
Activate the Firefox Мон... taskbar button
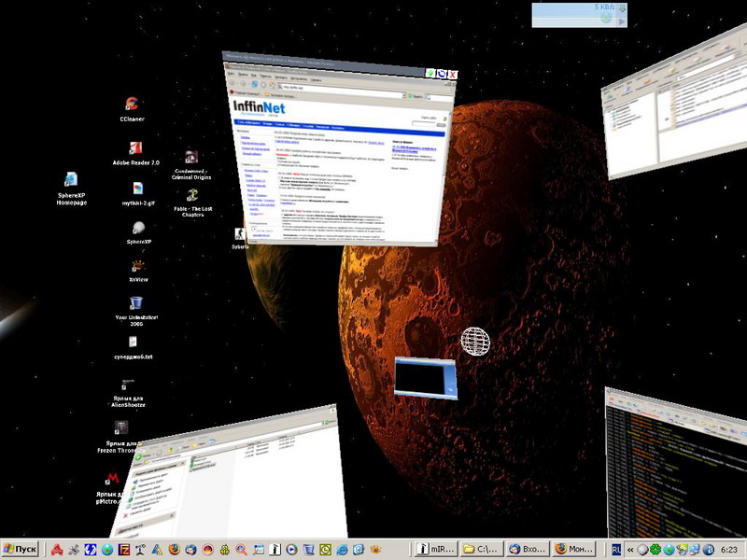[573, 549]
